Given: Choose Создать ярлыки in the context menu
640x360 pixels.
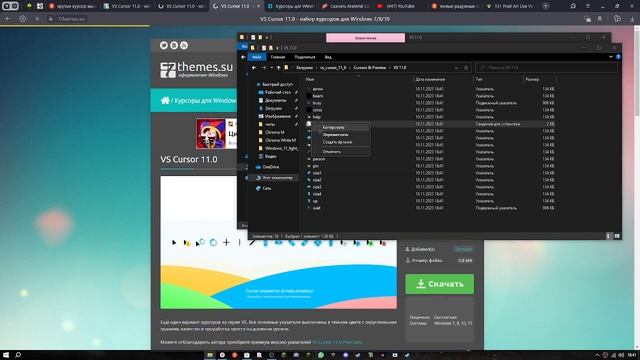Looking at the screenshot, I should 337,142.
